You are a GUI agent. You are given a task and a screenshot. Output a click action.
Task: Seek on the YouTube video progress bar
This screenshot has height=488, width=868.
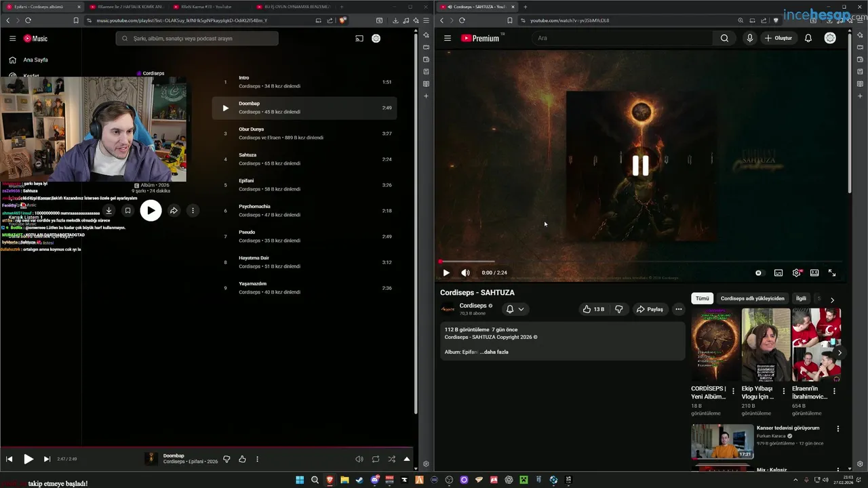point(641,261)
